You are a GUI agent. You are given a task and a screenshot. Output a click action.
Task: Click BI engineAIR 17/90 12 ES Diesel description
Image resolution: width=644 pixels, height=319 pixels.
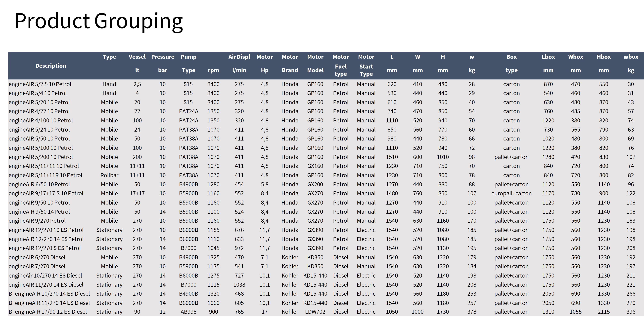coord(48,312)
